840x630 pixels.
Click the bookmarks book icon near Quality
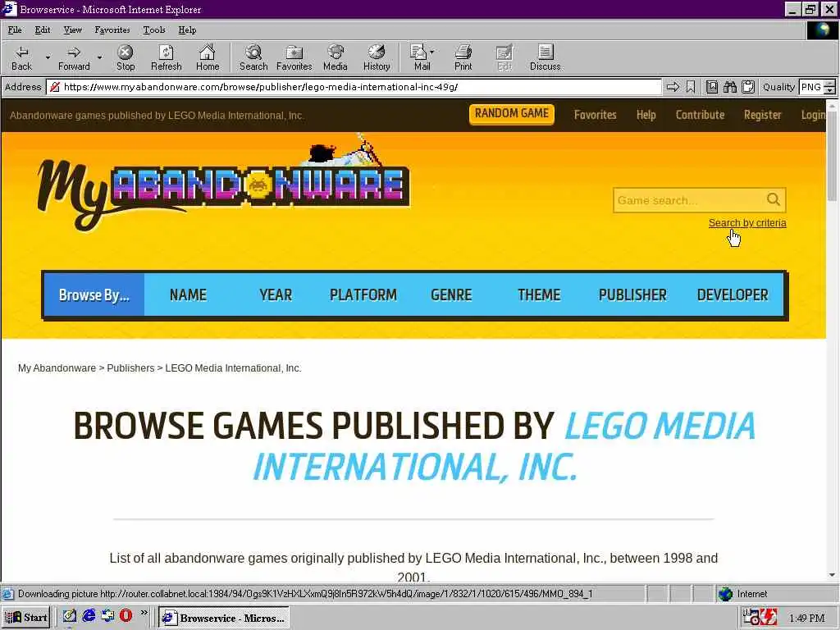pos(711,87)
